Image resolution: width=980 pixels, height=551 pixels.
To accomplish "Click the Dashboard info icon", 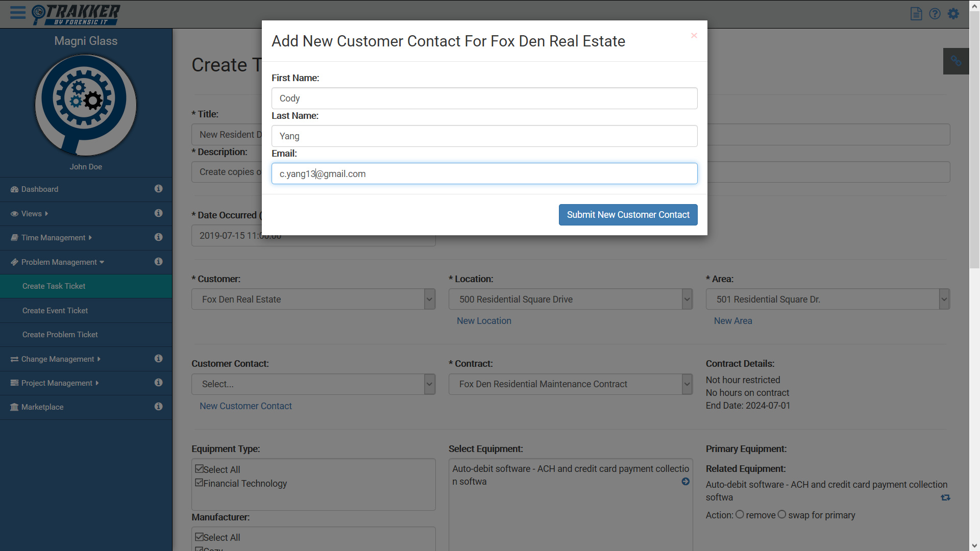I will 159,189.
